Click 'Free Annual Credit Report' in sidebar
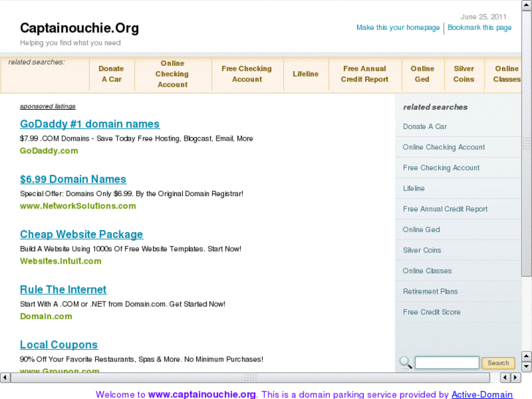This screenshot has width=532, height=399. tap(445, 209)
